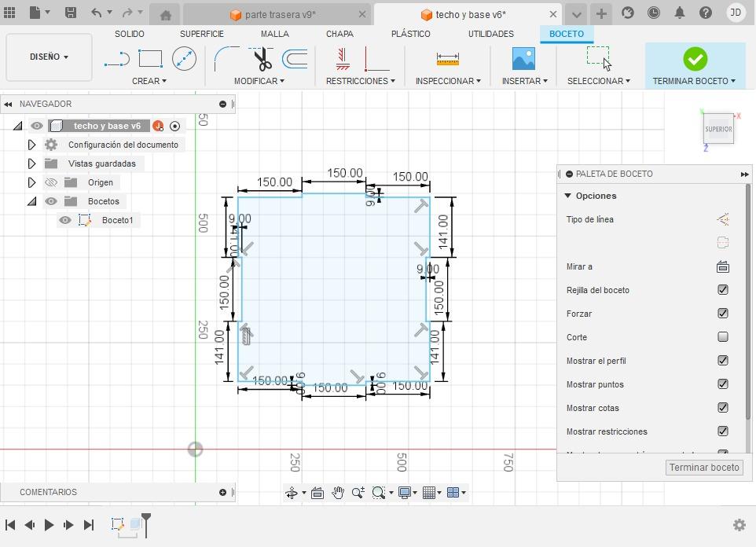Switch to the SUPERFICIE tab
The image size is (756, 547).
tap(201, 34)
